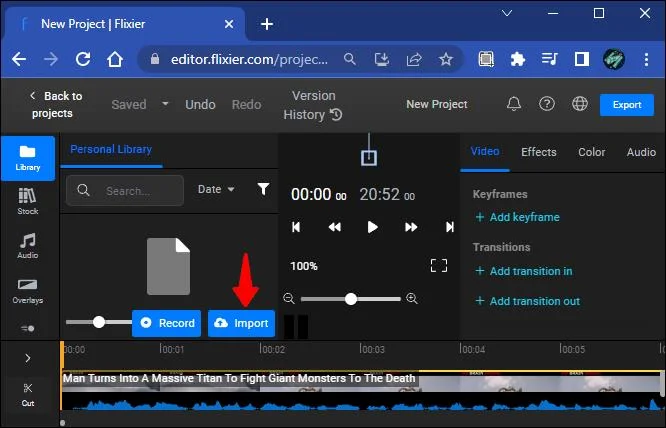Image resolution: width=666 pixels, height=428 pixels.
Task: Open the Library sidebar panel
Action: click(x=28, y=158)
